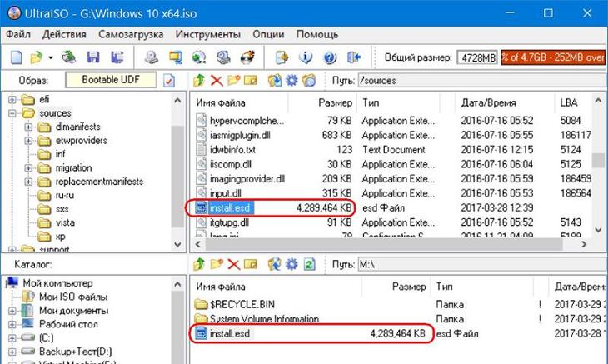The image size is (608, 364).
Task: Open the Инструменты menu
Action: pyautogui.click(x=207, y=35)
